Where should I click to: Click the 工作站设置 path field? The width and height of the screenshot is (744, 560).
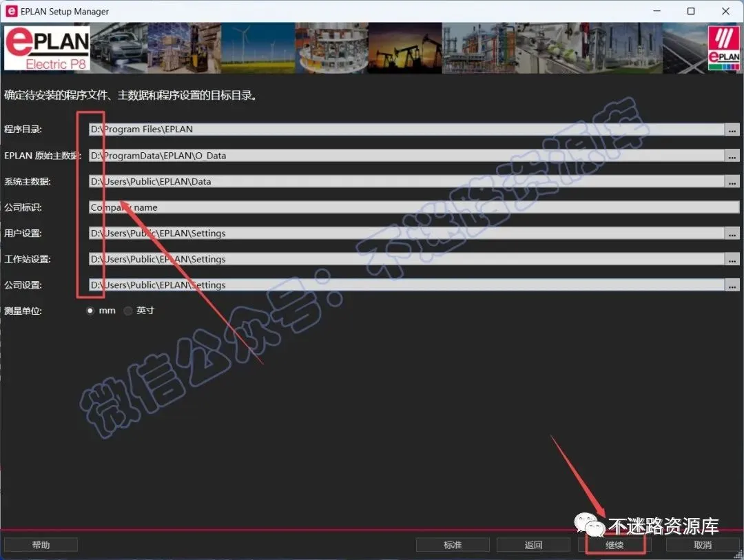coord(406,259)
